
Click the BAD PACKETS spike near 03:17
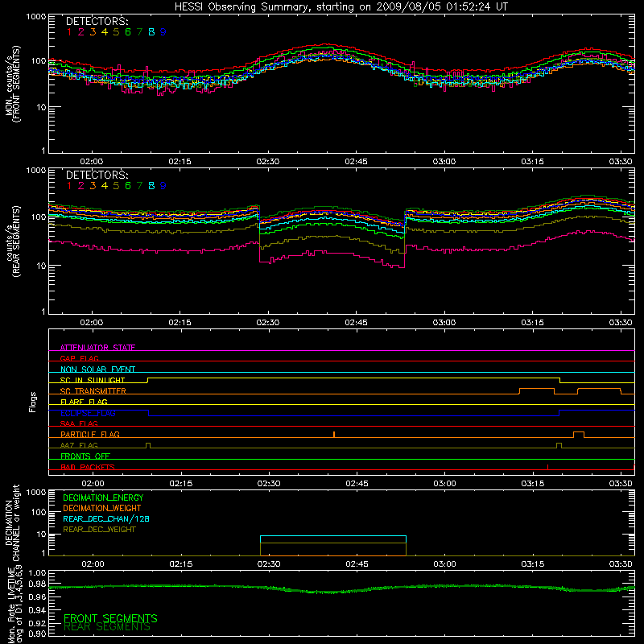547,467
